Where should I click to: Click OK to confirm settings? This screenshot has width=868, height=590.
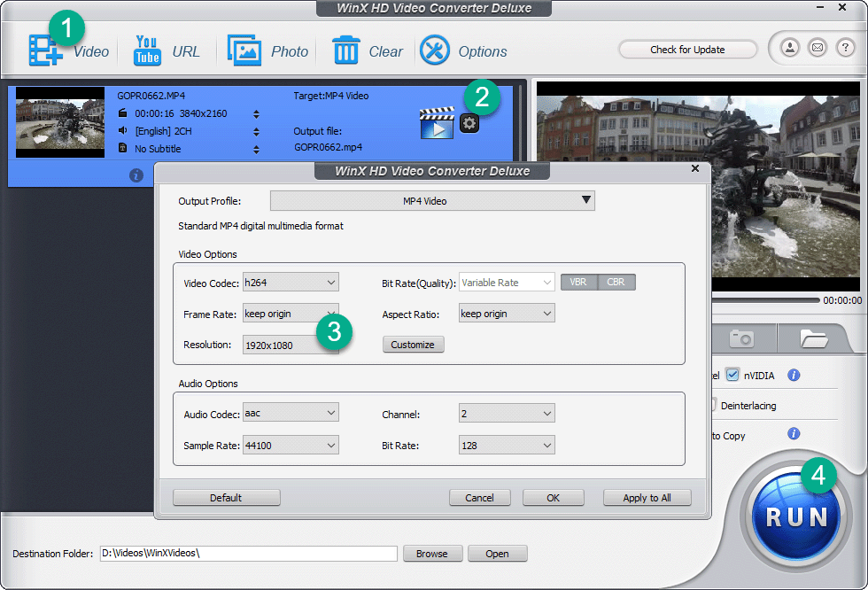pos(553,498)
